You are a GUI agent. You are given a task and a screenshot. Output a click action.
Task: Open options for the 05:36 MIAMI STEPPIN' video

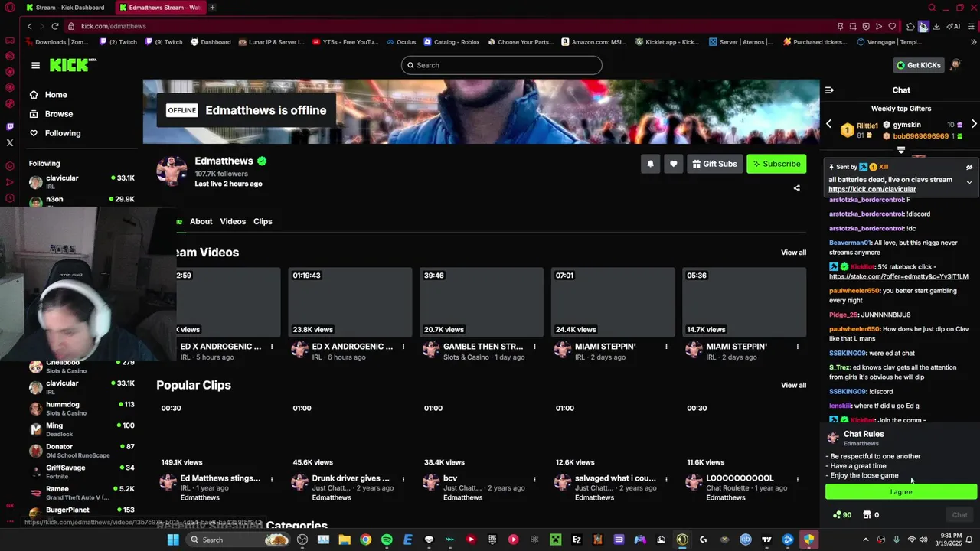(x=797, y=347)
